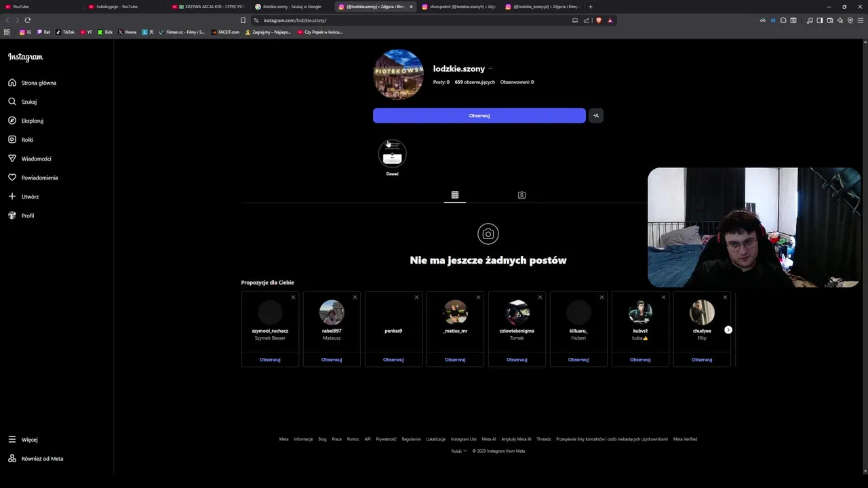Image resolution: width=868 pixels, height=488 pixels.
Task: Open Rolki reels in sidebar
Action: pos(21,140)
